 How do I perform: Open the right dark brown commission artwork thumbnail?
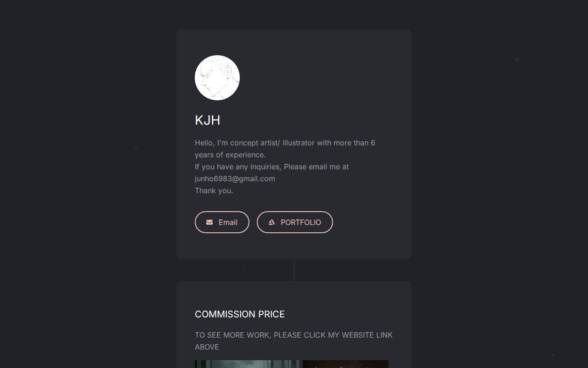point(345,364)
